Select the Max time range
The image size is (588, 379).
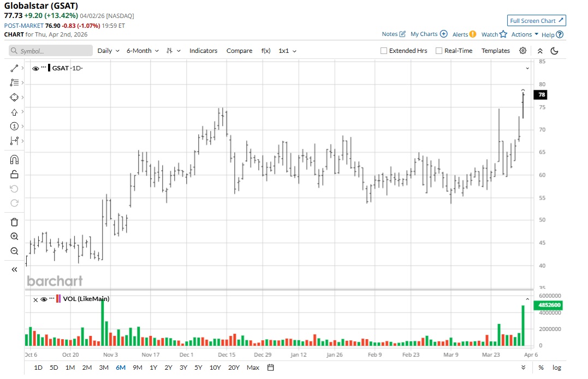pos(253,368)
